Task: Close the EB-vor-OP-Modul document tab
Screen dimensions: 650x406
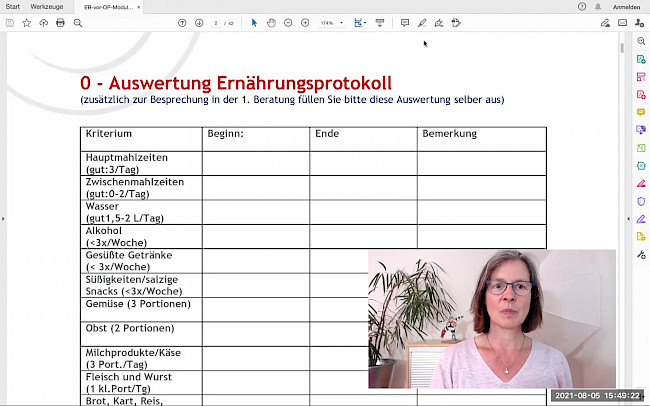Action: 138,7
